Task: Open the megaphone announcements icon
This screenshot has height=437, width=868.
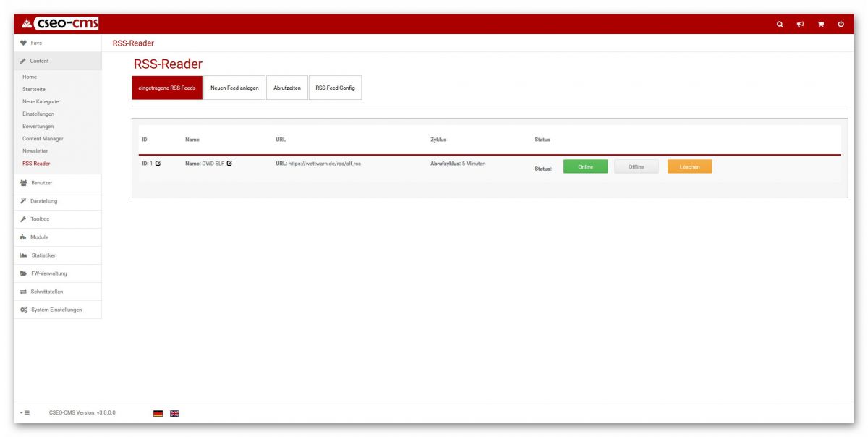Action: point(800,25)
